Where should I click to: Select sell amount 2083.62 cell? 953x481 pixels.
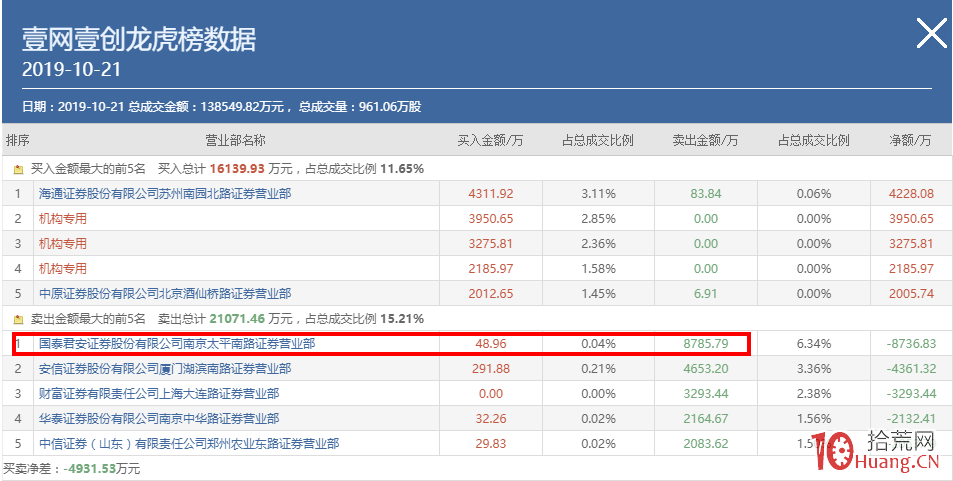[706, 444]
